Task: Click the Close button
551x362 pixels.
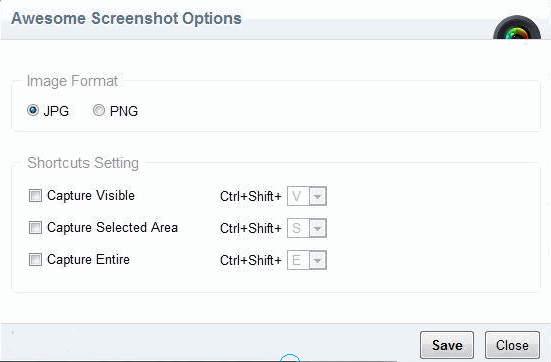Action: 512,345
